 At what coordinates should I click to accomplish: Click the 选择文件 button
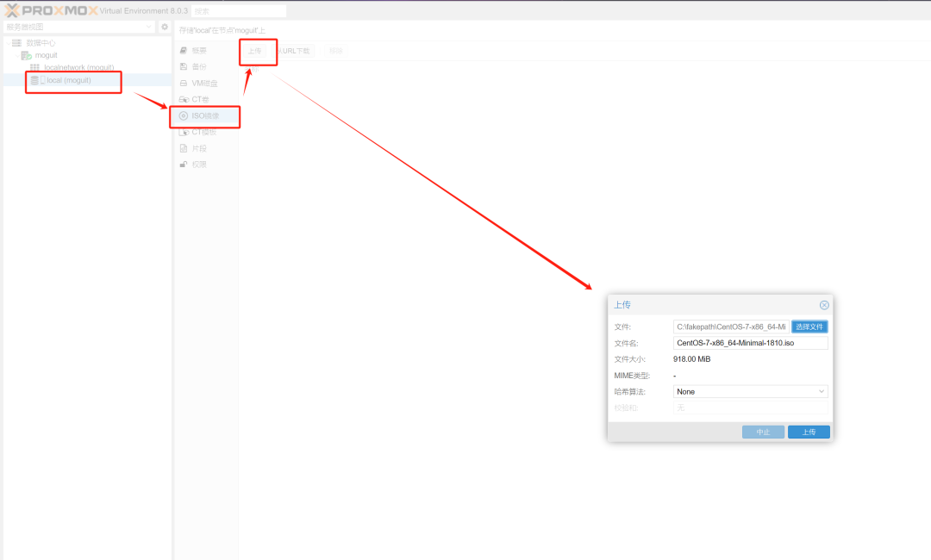pos(809,327)
